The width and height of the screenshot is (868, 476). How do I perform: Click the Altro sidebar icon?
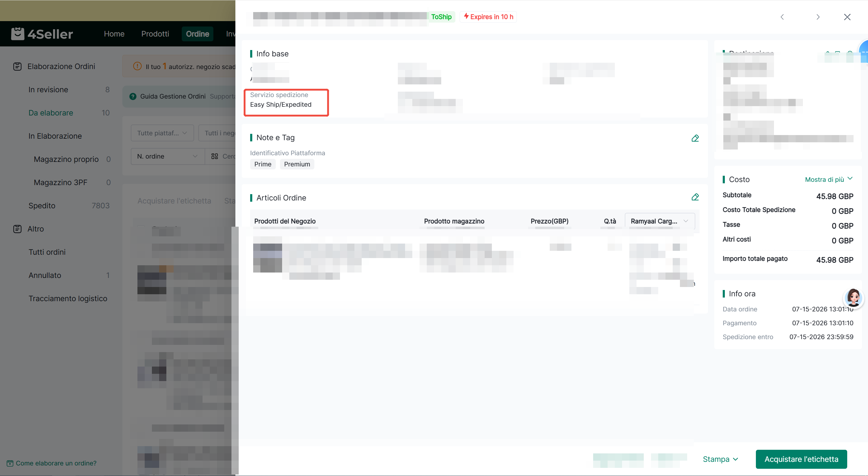[17, 229]
